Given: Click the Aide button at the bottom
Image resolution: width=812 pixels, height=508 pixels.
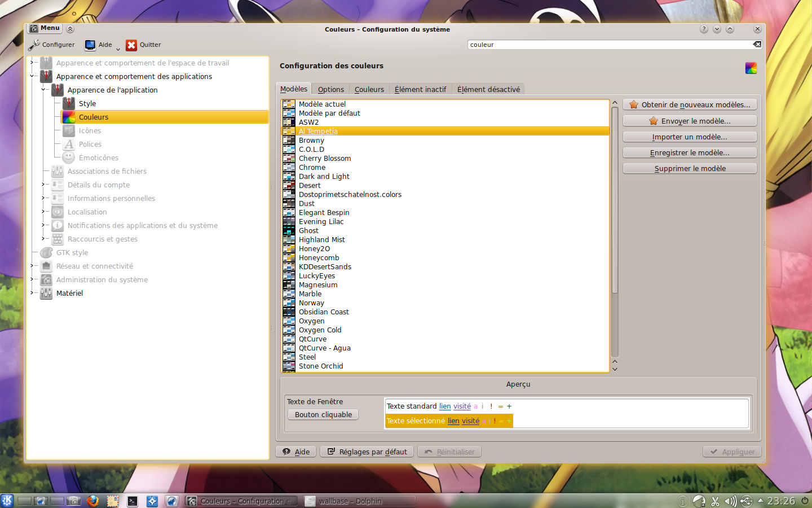Looking at the screenshot, I should pos(295,452).
